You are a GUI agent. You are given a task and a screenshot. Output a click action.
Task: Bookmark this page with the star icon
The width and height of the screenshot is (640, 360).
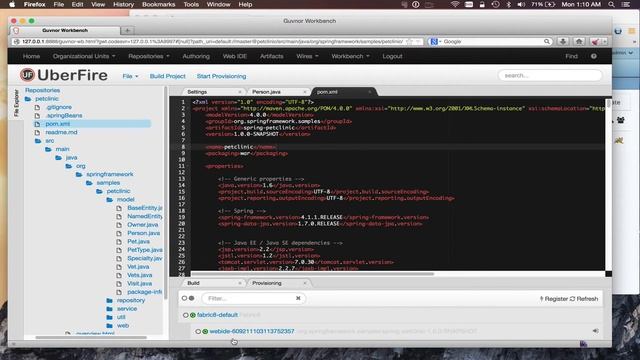(409, 41)
